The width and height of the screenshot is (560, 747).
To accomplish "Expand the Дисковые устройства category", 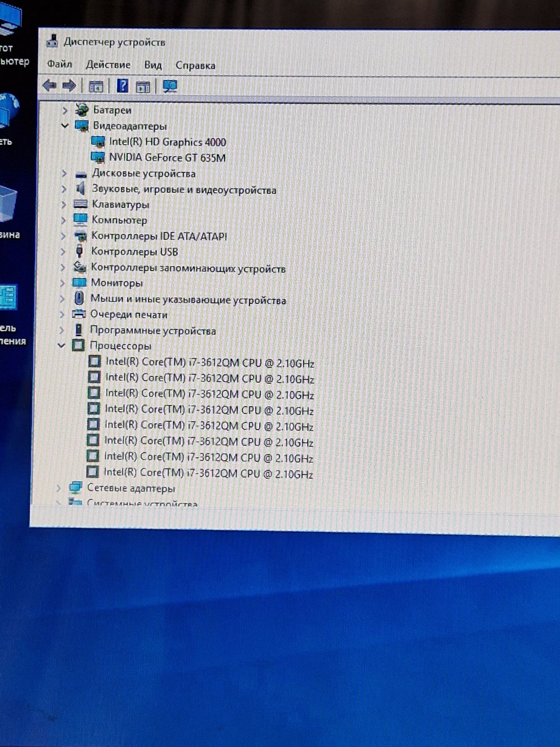I will 64,174.
